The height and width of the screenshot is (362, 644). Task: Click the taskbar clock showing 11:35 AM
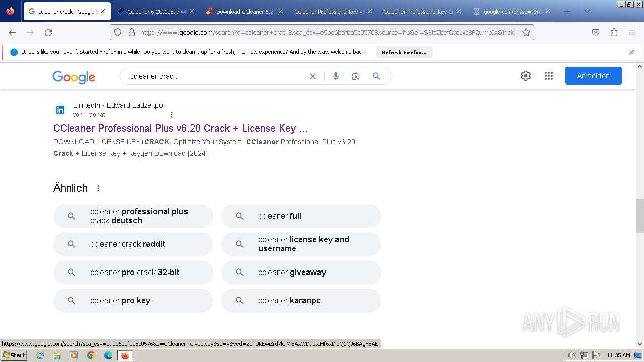618,355
